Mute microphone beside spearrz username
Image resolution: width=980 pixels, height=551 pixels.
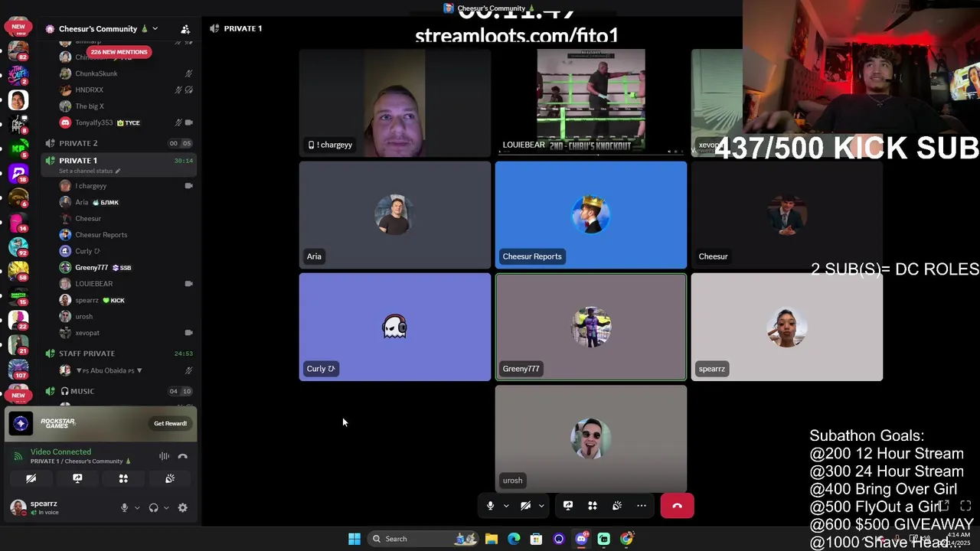coord(124,507)
